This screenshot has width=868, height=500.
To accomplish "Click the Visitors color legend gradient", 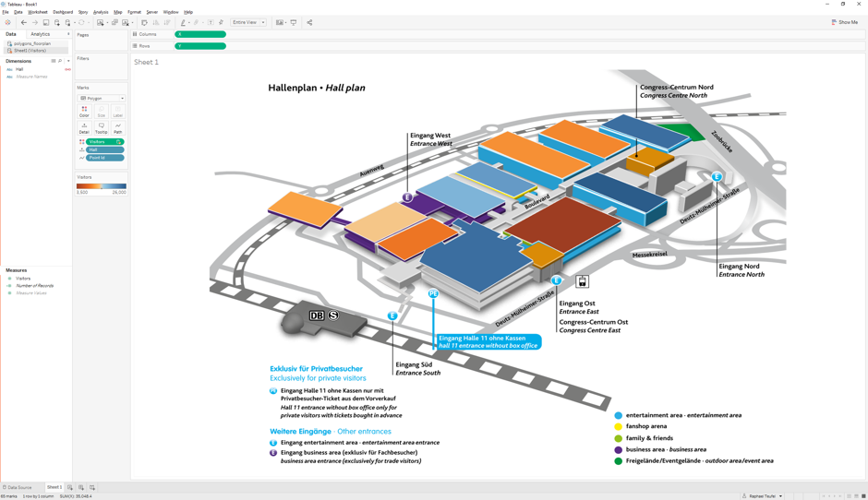I will [x=102, y=186].
